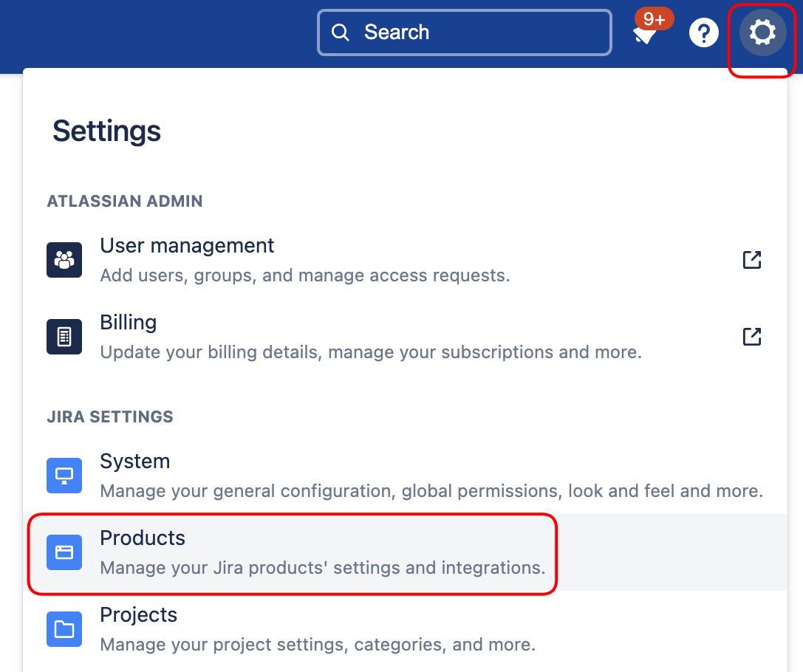Open the help question mark icon
The image size is (803, 672).
(704, 32)
